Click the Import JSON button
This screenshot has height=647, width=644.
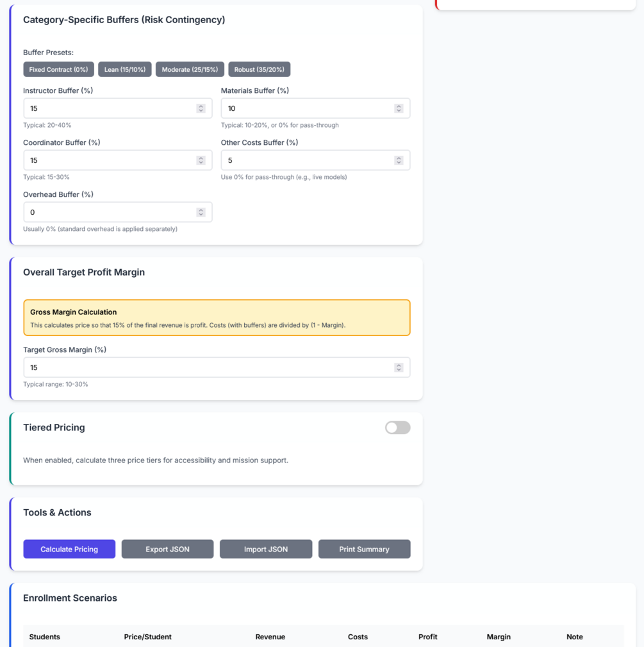(x=266, y=549)
